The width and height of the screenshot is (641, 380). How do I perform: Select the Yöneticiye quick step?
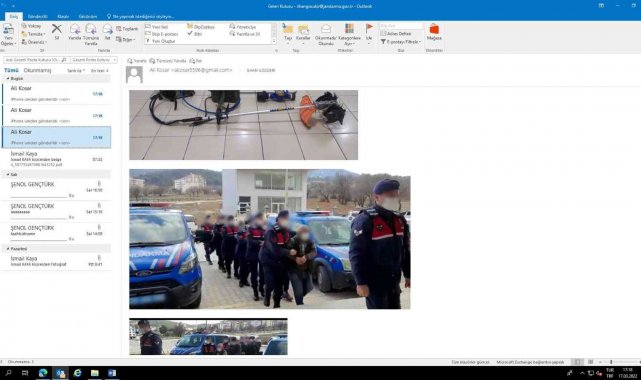[243, 27]
